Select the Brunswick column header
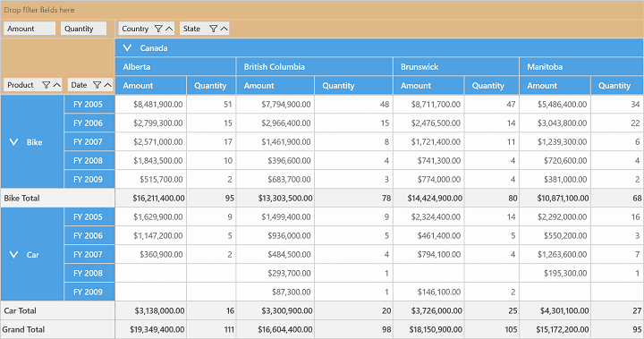The image size is (644, 339). point(456,67)
